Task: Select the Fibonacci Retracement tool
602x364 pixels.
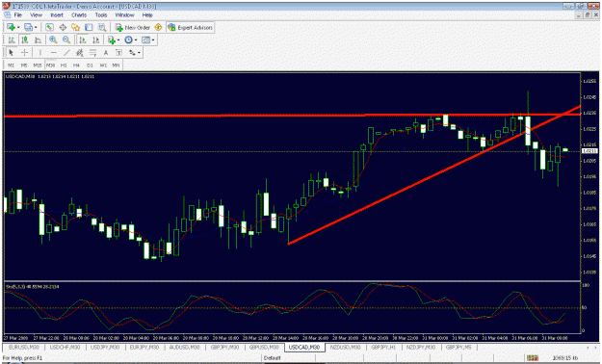Action: (92, 53)
